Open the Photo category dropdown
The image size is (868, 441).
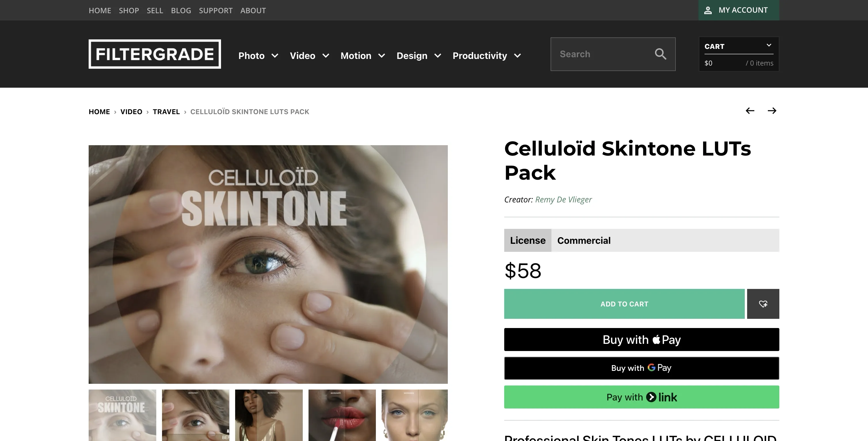point(258,55)
